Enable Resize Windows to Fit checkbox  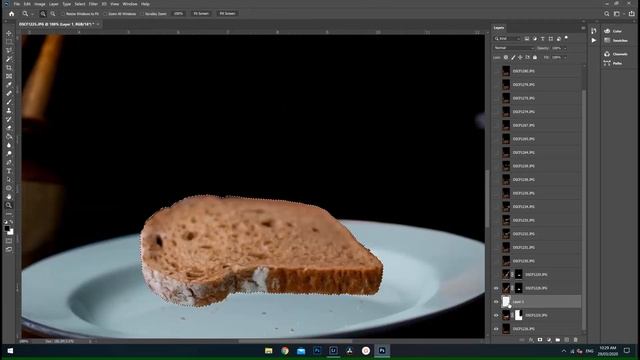coord(63,14)
